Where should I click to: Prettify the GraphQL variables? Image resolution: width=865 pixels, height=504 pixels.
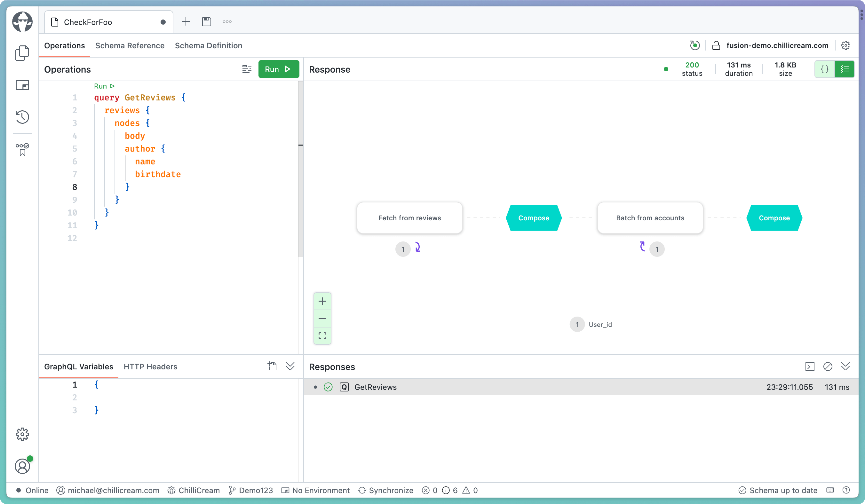pyautogui.click(x=272, y=366)
